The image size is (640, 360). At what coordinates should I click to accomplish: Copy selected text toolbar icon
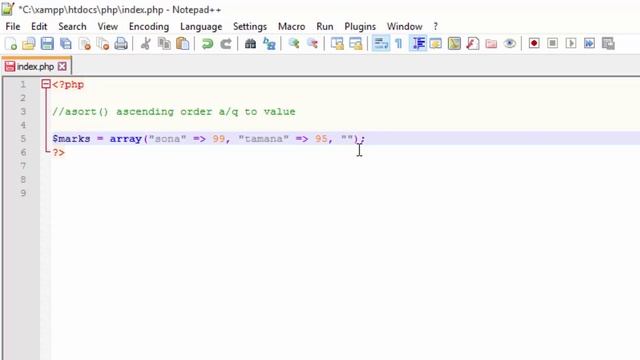(x=164, y=43)
